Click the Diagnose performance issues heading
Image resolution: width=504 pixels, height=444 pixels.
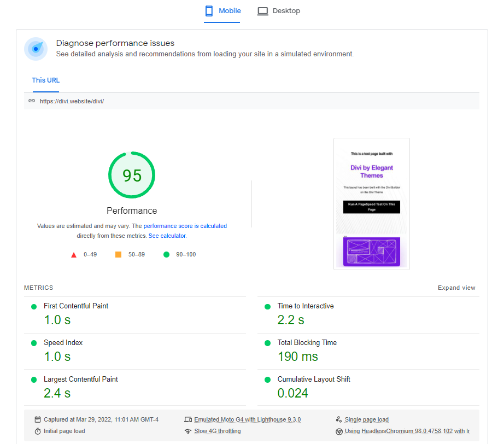pyautogui.click(x=115, y=43)
